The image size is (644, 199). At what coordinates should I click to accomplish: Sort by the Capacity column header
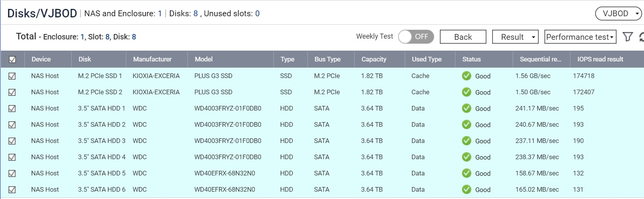tap(374, 59)
